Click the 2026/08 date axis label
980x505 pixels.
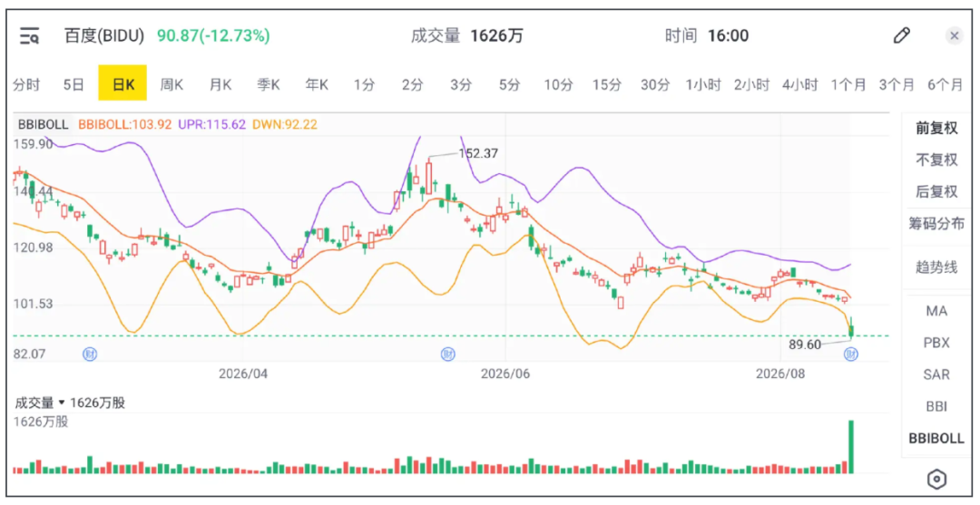point(780,374)
